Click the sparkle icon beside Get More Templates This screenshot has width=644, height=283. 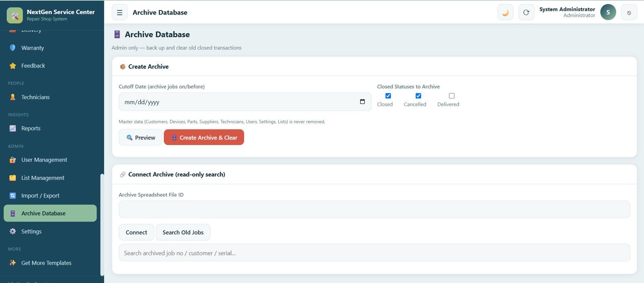point(13,262)
